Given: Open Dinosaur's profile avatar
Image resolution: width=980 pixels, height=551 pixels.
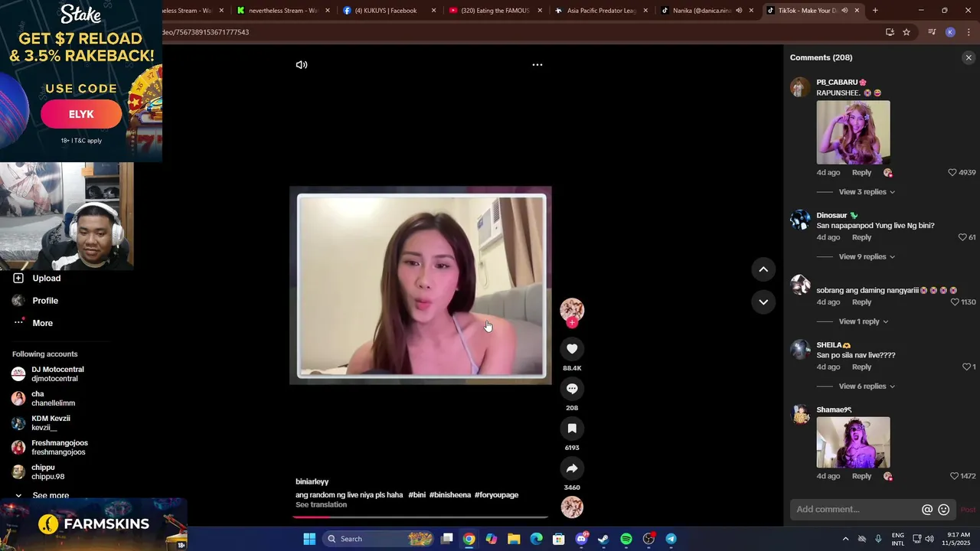Looking at the screenshot, I should [x=800, y=220].
